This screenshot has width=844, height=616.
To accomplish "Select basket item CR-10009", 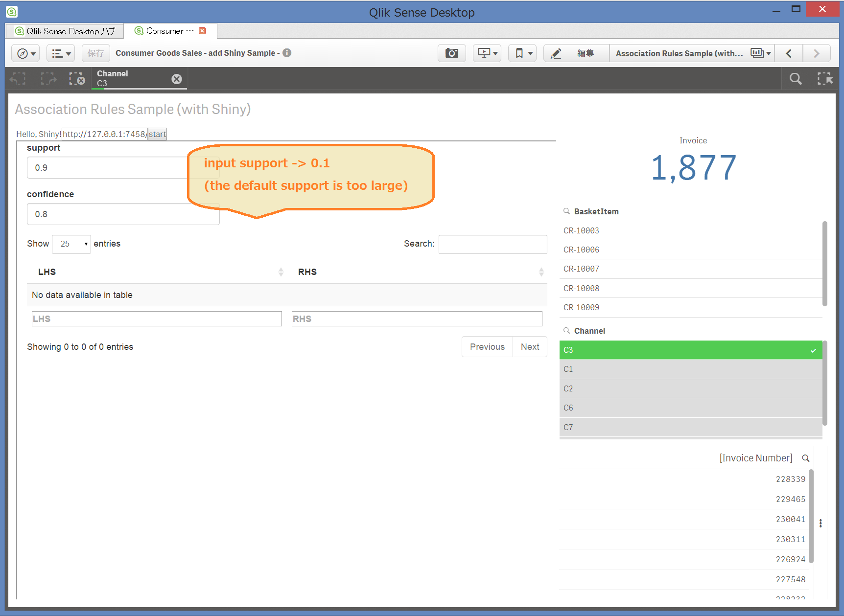I will (690, 307).
